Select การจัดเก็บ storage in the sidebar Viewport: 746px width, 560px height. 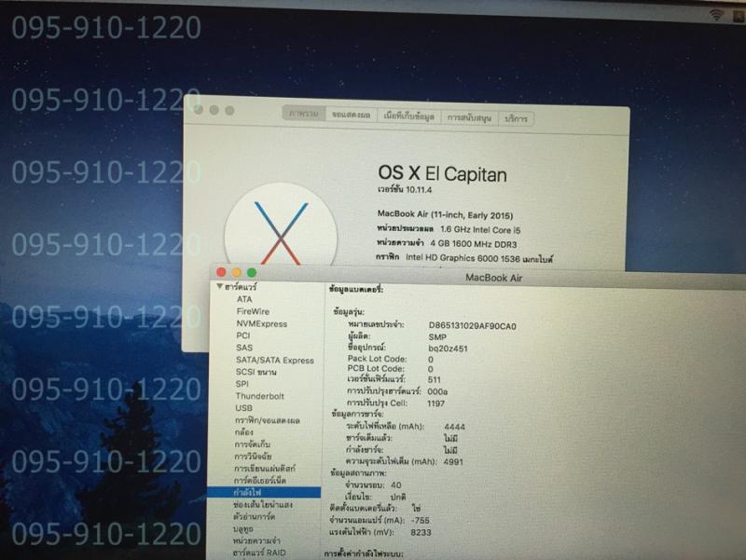pos(252,444)
